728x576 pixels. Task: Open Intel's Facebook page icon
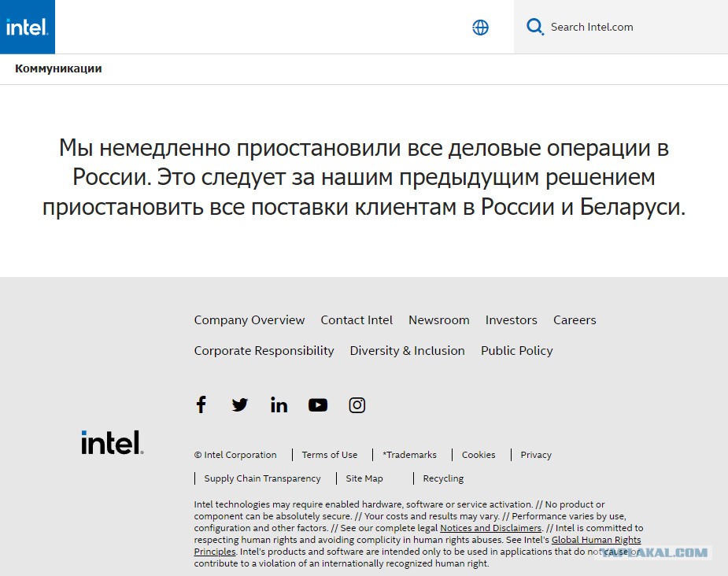201,404
